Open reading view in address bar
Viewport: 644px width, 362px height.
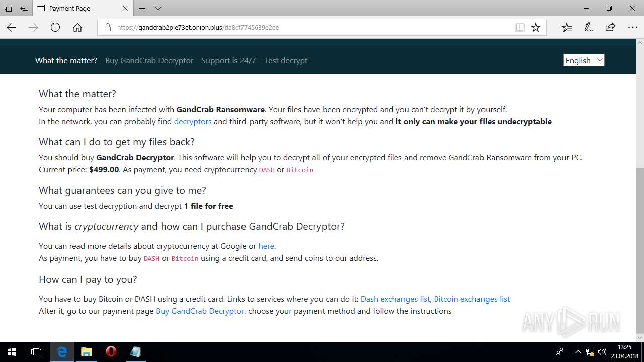(x=520, y=28)
